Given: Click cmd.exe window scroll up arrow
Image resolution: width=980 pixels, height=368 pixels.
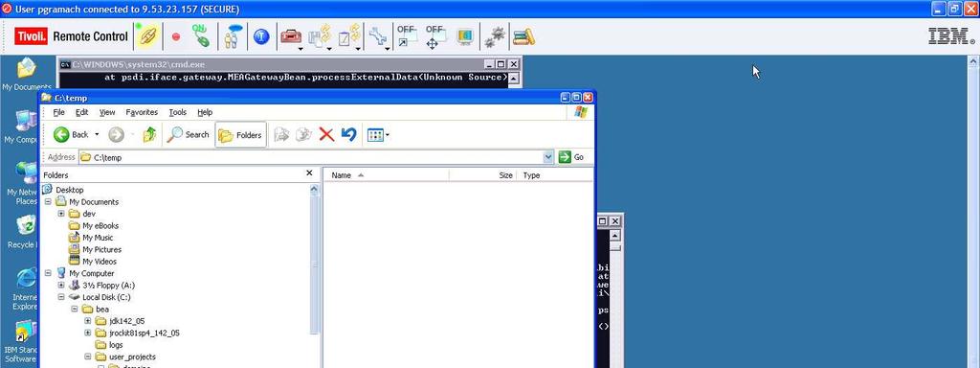Looking at the screenshot, I should [514, 79].
